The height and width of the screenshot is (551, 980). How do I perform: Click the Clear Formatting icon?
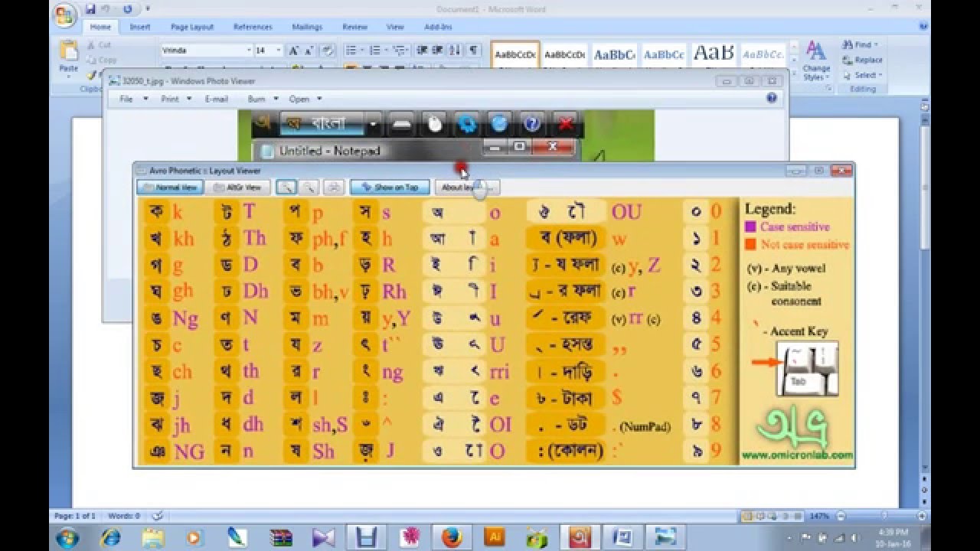point(328,51)
